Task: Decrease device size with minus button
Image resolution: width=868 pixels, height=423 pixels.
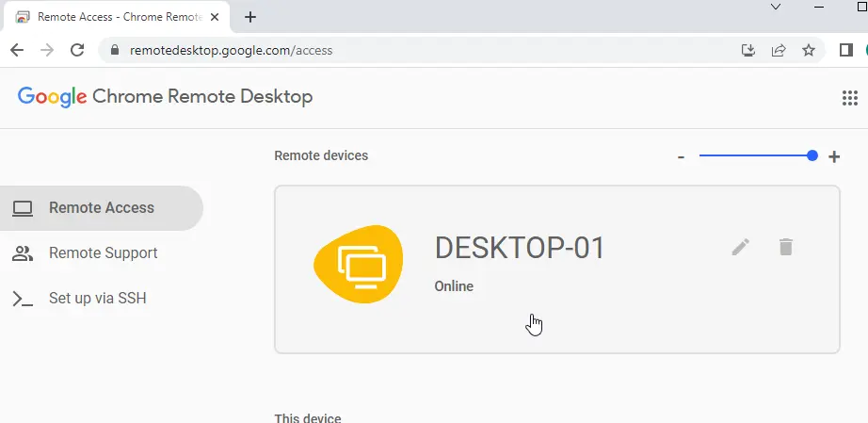Action: point(681,157)
